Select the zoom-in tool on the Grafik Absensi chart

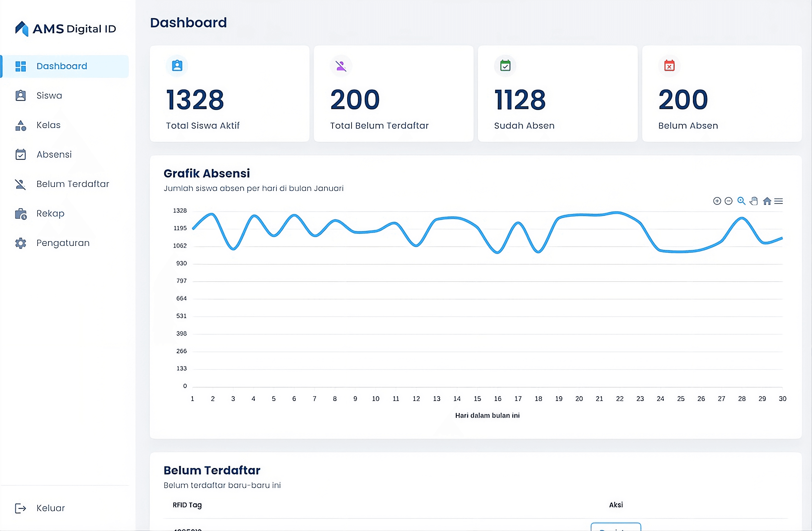click(718, 201)
